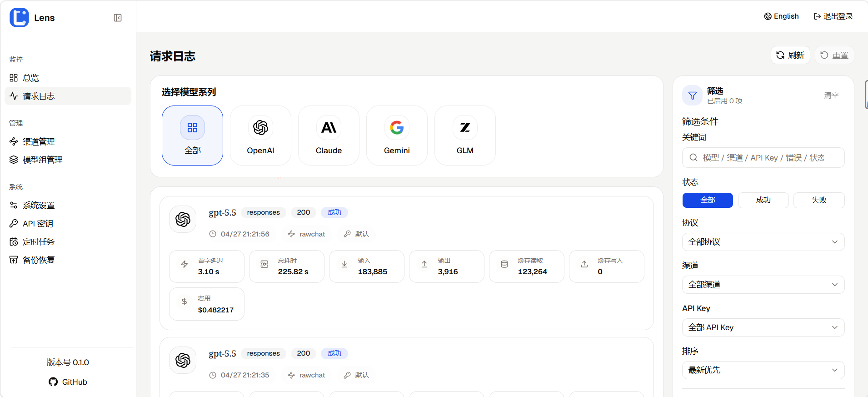Expand the 全部协议 protocol dropdown
Screen dimensions: 868x397
(x=763, y=242)
